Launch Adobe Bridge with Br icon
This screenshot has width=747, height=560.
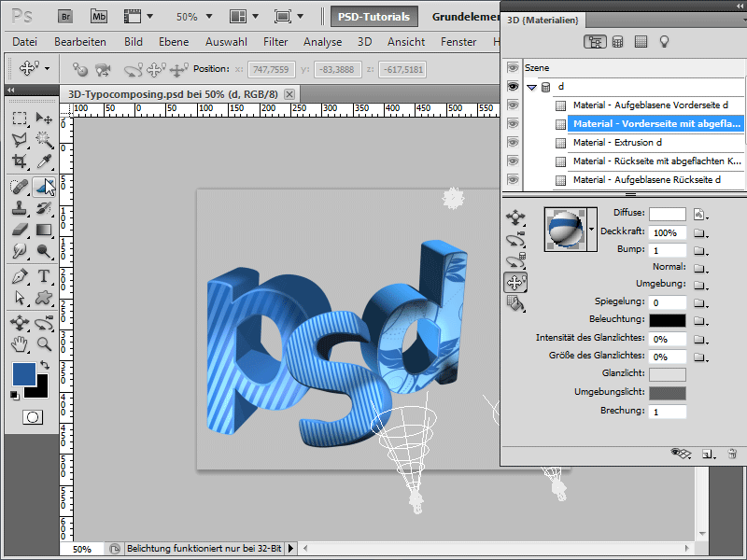coord(65,17)
